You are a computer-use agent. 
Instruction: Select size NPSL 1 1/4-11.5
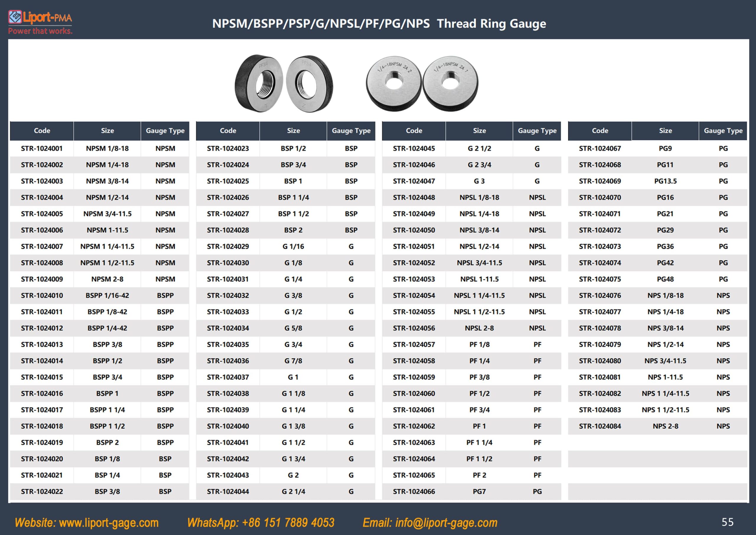pos(479,295)
